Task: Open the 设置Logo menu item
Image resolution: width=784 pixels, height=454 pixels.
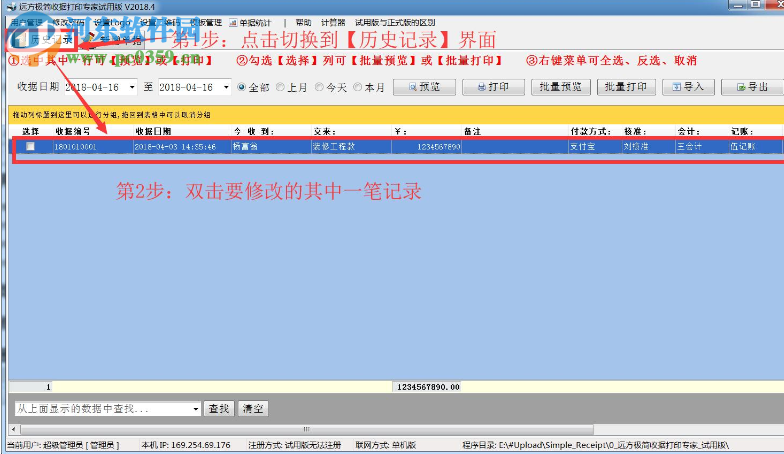Action: coord(112,22)
